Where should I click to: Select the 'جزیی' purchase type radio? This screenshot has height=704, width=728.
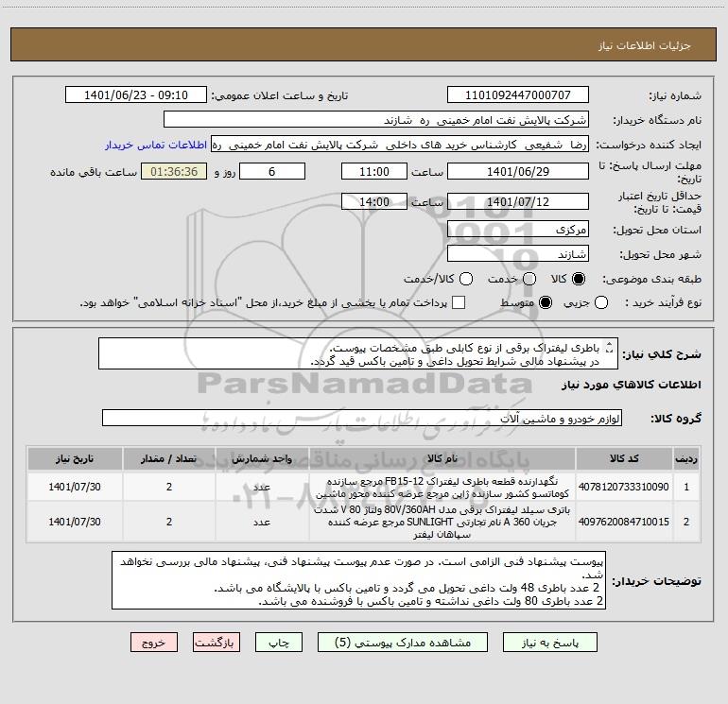pos(601,302)
